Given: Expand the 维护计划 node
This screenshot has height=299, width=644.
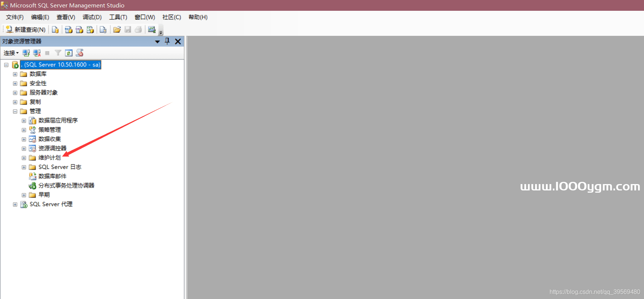Looking at the screenshot, I should 24,158.
